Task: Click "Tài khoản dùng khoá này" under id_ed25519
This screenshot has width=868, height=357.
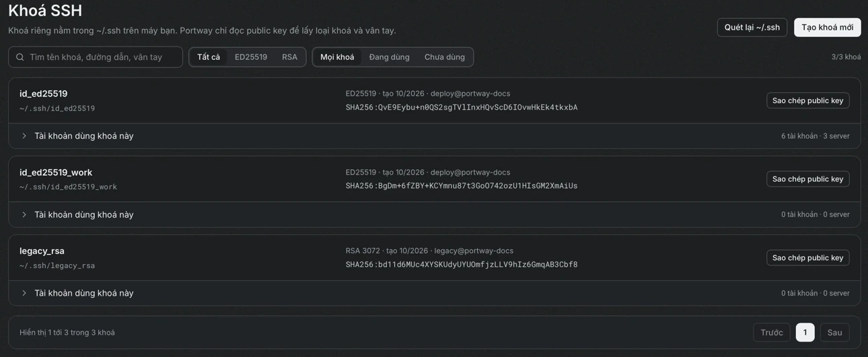Action: (84, 136)
